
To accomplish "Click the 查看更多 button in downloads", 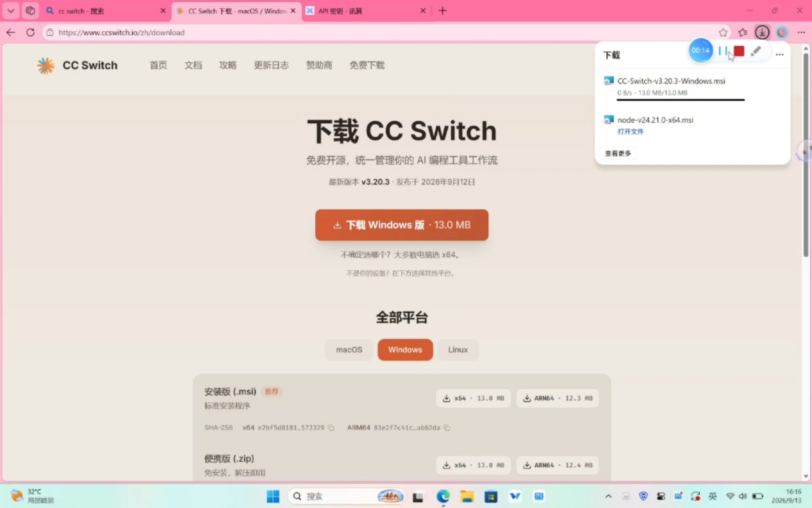I will coord(618,153).
